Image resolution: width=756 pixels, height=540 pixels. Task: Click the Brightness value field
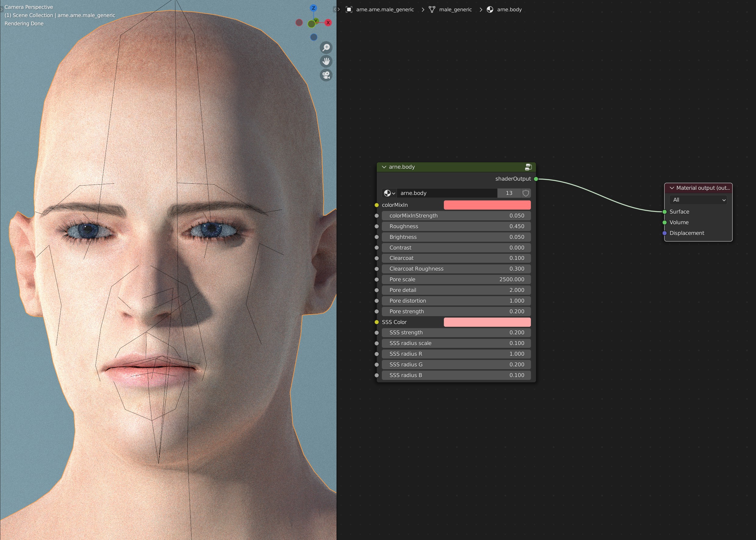coord(456,237)
